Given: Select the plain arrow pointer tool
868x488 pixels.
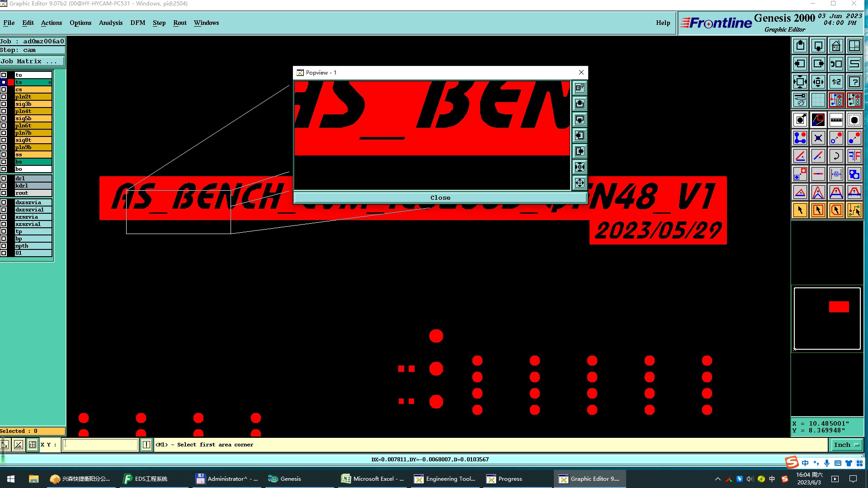Looking at the screenshot, I should point(800,210).
